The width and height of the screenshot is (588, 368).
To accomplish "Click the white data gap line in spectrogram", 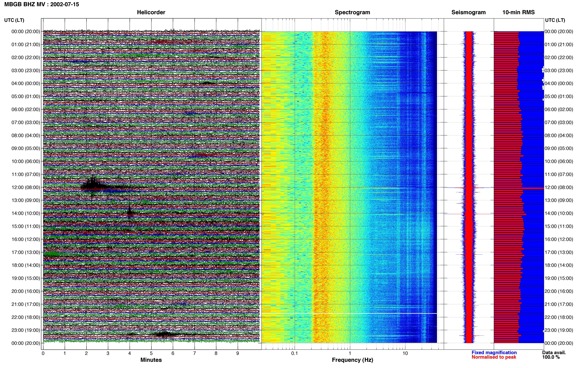I will 349,313.
